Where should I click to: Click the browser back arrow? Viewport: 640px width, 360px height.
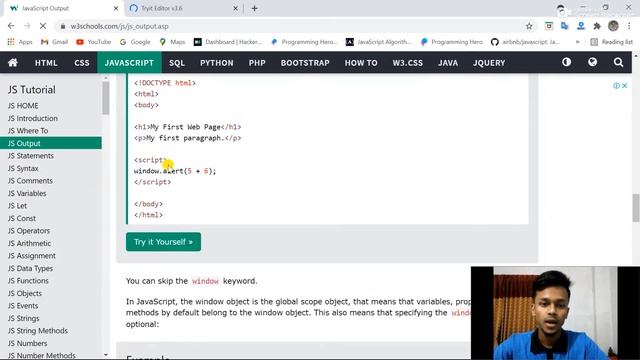tap(11, 26)
